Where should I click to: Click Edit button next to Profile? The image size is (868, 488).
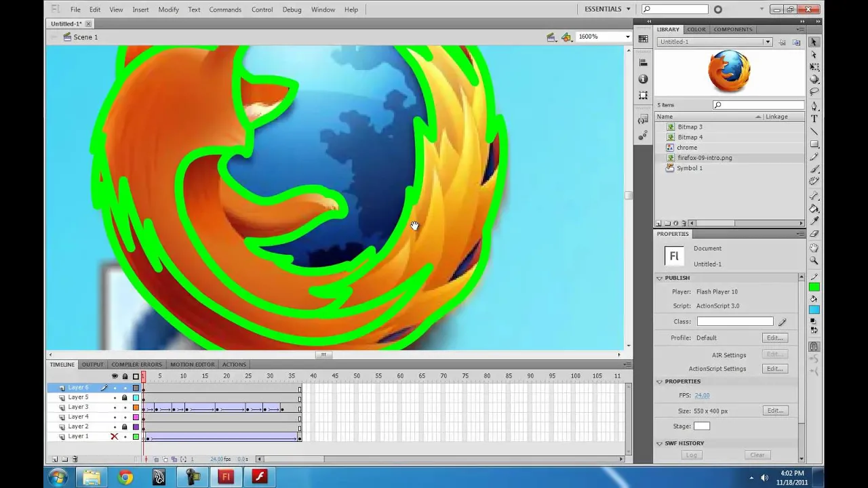774,338
